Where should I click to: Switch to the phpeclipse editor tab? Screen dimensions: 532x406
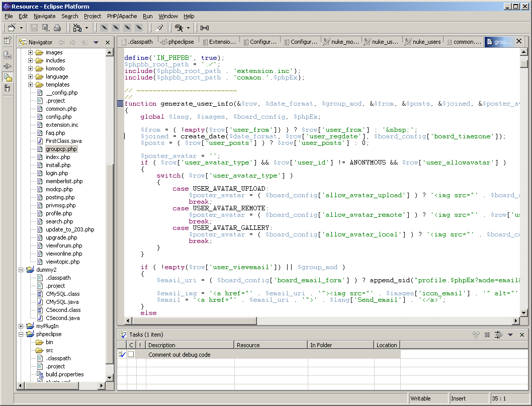click(178, 42)
